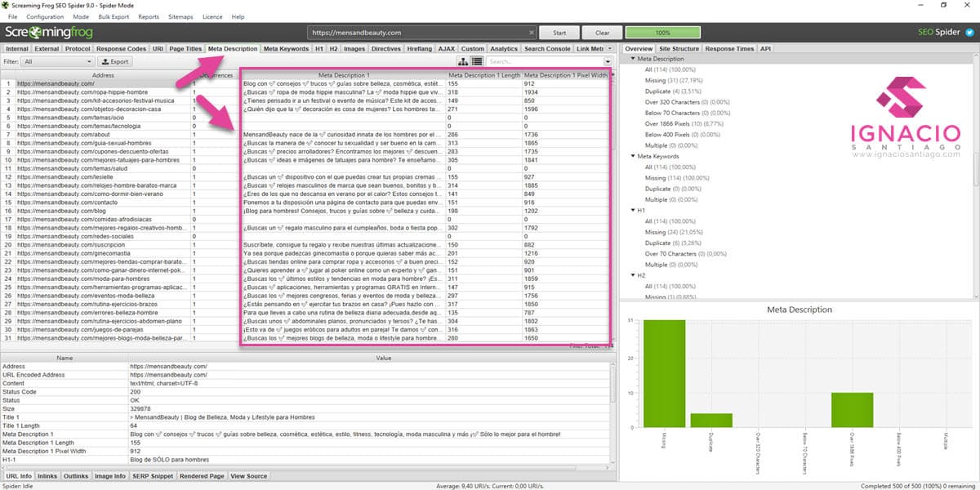Open the column chooser plus icon
Viewport: 980px width, 490px height.
[612, 74]
